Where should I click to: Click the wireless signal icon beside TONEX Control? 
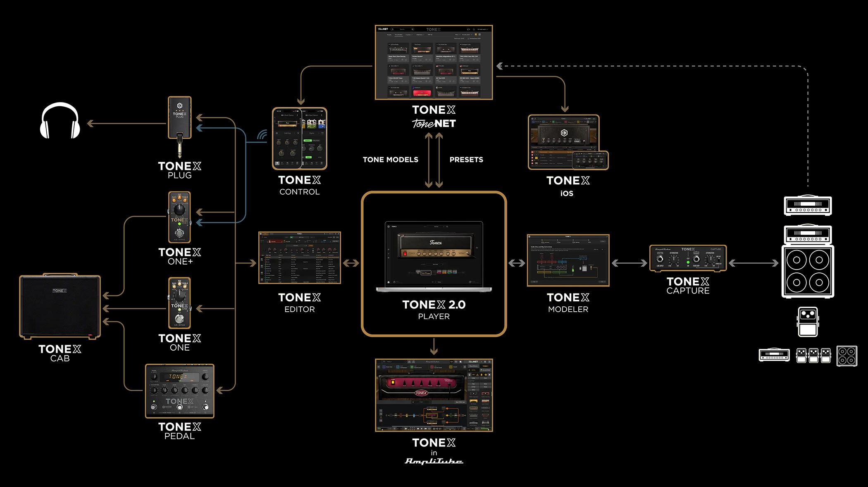click(262, 135)
